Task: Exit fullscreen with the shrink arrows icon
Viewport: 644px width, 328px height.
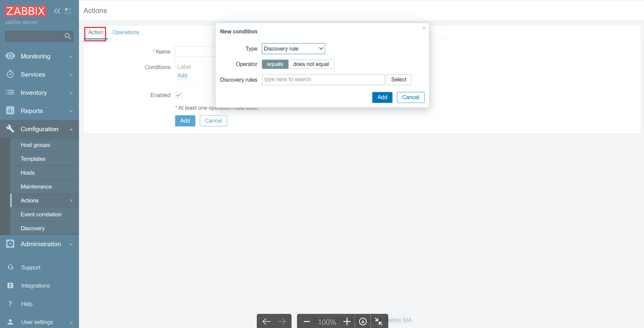Action: [x=379, y=321]
